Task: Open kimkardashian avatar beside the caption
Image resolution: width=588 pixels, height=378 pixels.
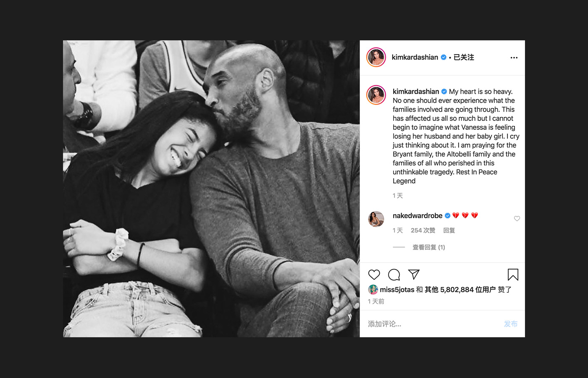Action: click(x=376, y=94)
